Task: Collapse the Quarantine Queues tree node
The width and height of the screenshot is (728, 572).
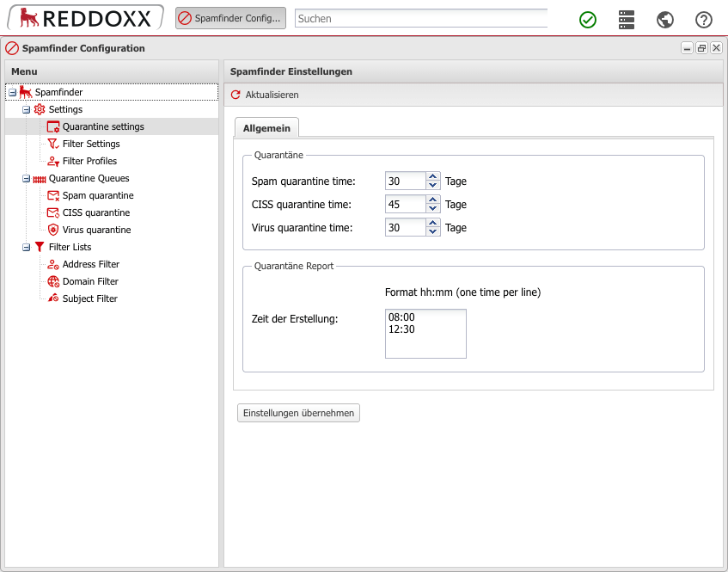Action: [x=27, y=178]
